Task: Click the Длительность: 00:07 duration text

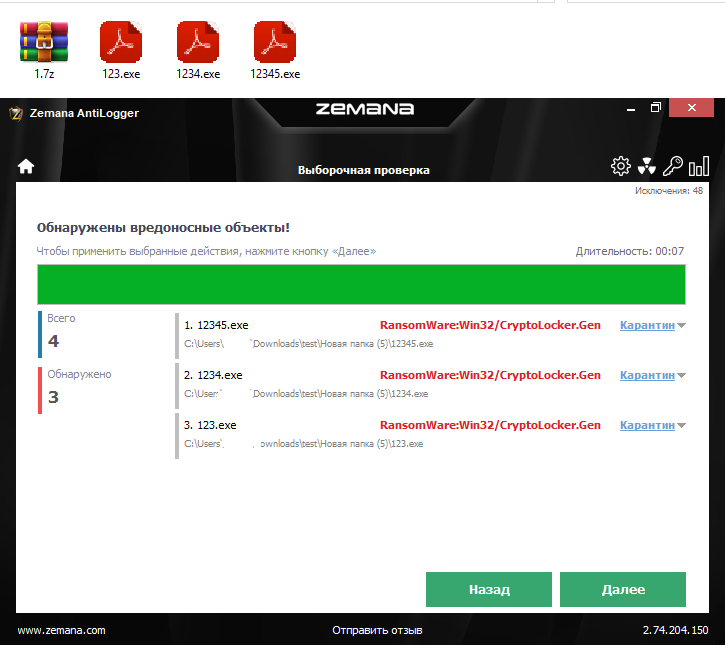Action: click(629, 251)
